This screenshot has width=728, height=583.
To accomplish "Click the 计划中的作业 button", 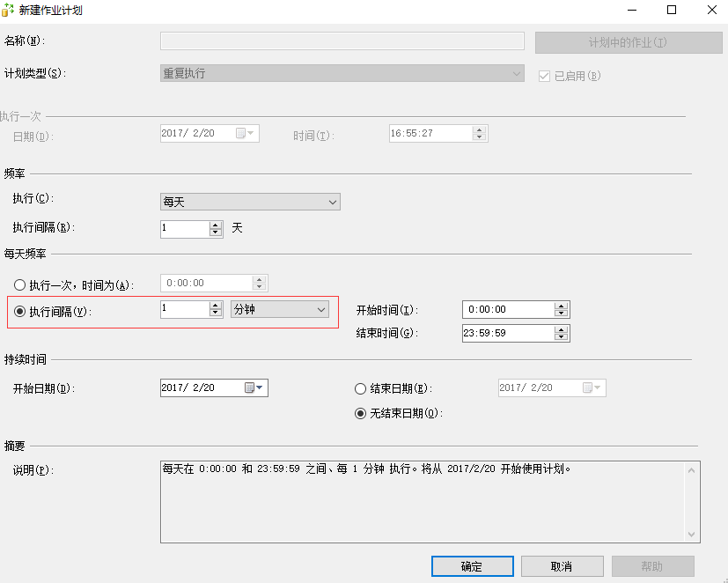I will [628, 41].
